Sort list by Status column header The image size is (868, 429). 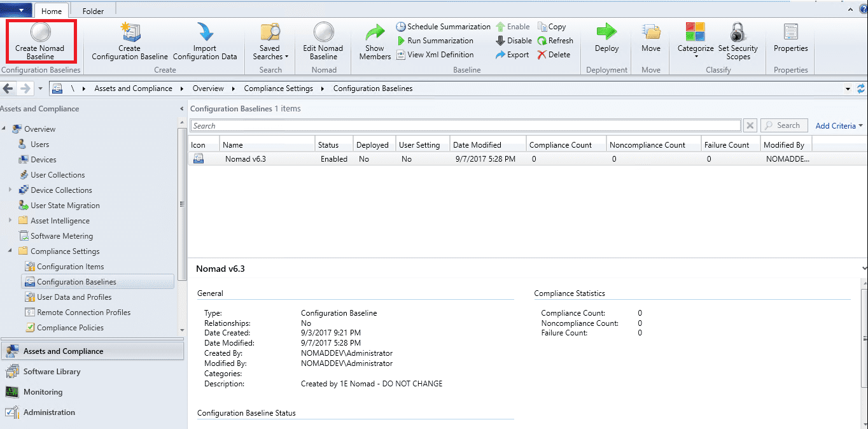[x=333, y=144]
